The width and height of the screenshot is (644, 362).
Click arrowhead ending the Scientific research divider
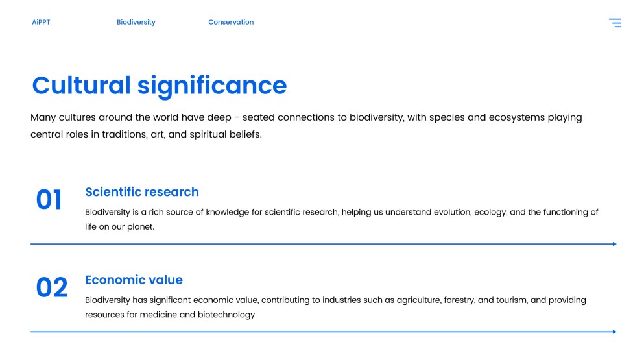click(x=614, y=244)
